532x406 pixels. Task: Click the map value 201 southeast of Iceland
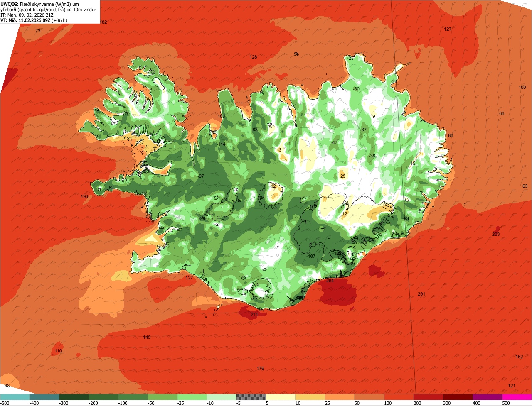click(x=421, y=294)
